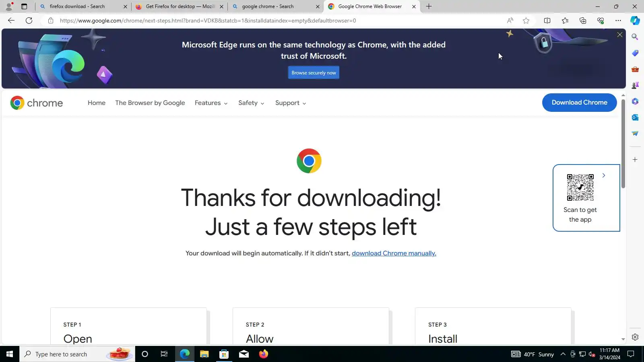Expand the Safety dropdown menu
This screenshot has width=644, height=362.
(251, 103)
